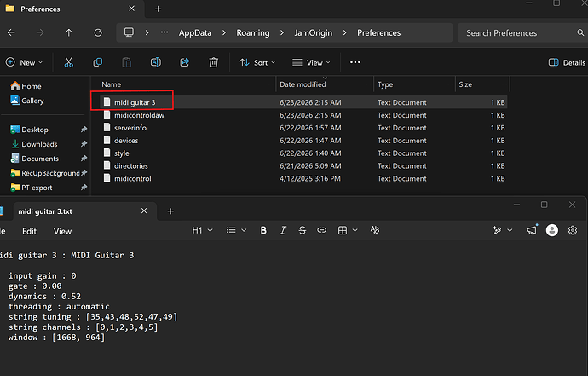Click the Copy icon in Explorer toolbar
Image resolution: width=588 pixels, height=376 pixels.
tap(97, 62)
